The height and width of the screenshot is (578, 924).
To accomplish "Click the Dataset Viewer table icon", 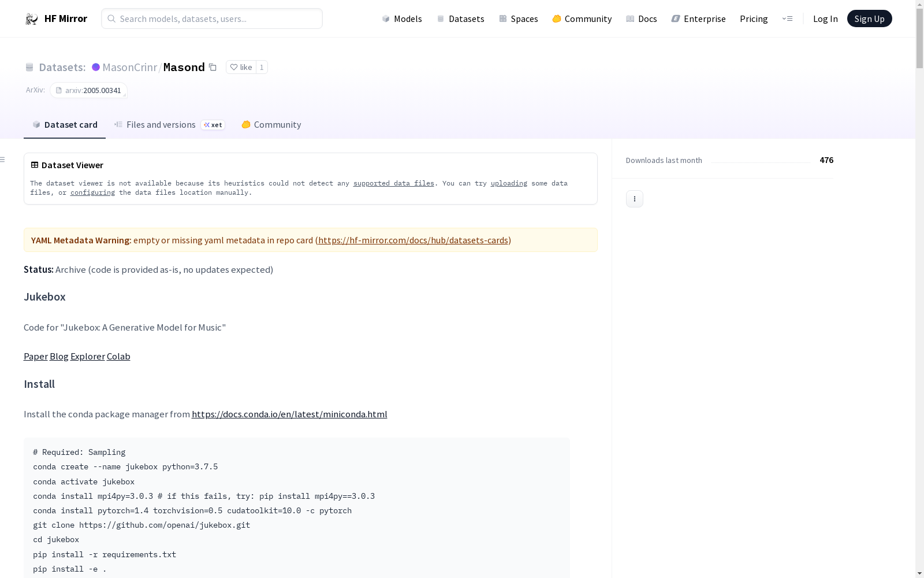I will [35, 165].
